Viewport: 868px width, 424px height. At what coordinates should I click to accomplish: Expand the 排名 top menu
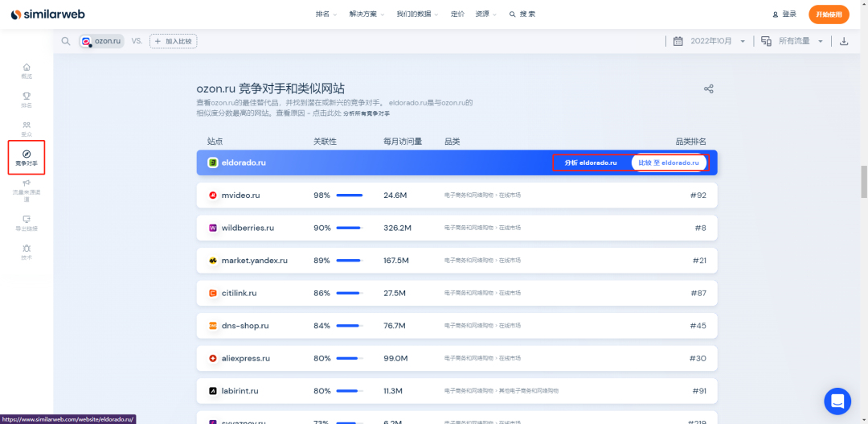tap(326, 14)
